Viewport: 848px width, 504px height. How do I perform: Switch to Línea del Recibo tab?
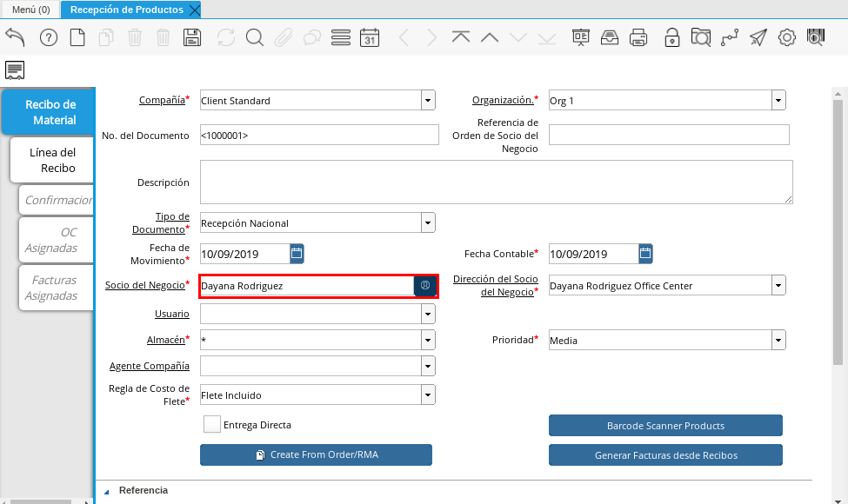point(52,161)
